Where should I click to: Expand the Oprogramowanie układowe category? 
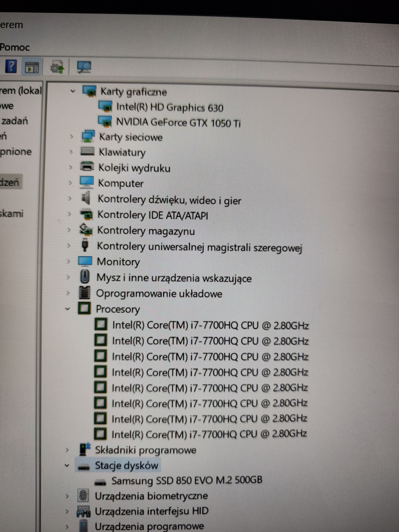pyautogui.click(x=68, y=293)
